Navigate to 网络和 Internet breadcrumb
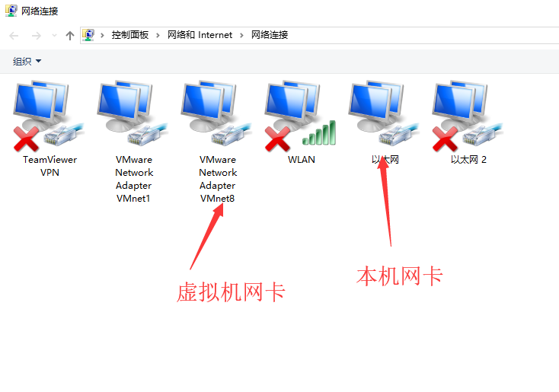 [200, 35]
